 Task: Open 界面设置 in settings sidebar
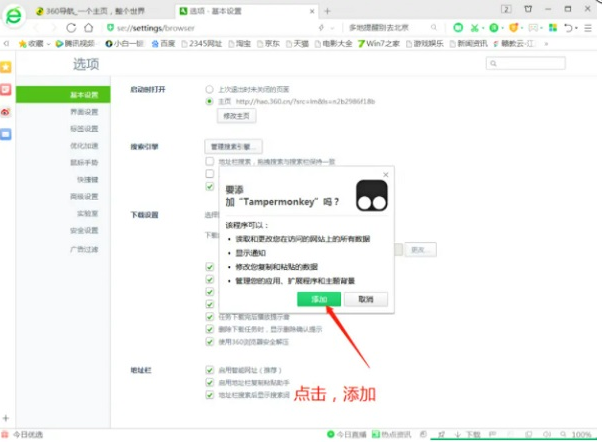point(84,112)
